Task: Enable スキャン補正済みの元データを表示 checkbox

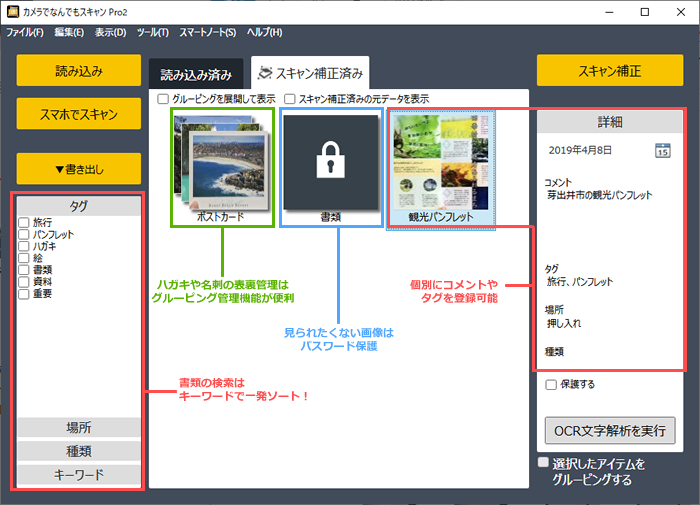Action: [290, 99]
